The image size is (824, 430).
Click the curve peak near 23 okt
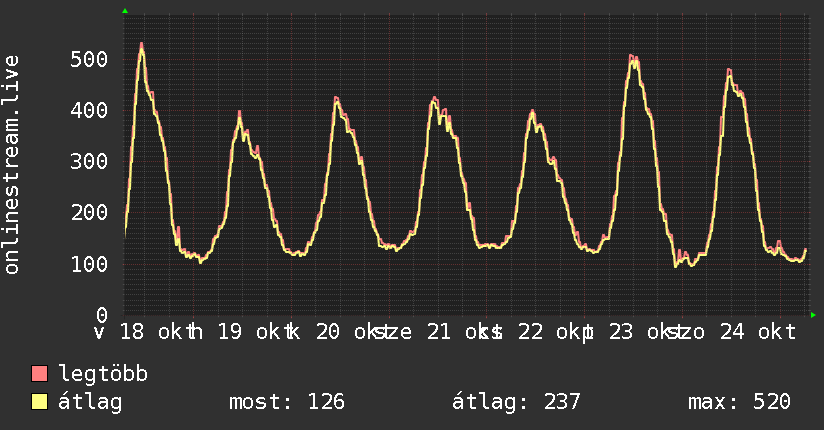click(632, 56)
